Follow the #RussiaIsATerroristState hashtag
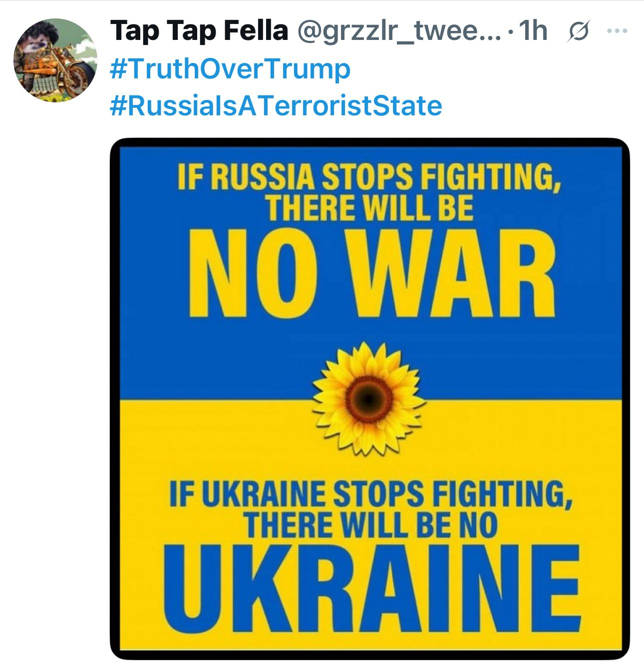 [x=276, y=106]
